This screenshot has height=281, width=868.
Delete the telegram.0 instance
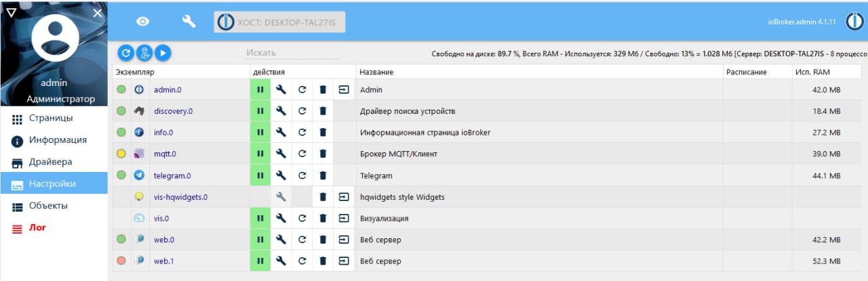323,175
